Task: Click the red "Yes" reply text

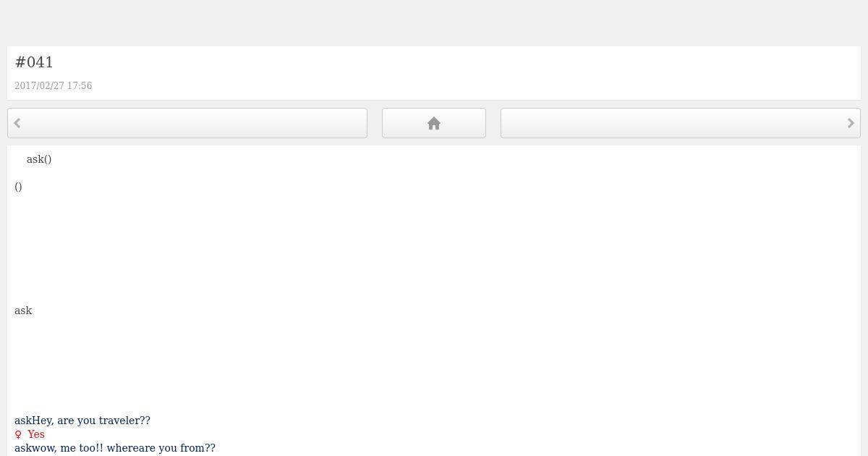Action: pyautogui.click(x=36, y=434)
